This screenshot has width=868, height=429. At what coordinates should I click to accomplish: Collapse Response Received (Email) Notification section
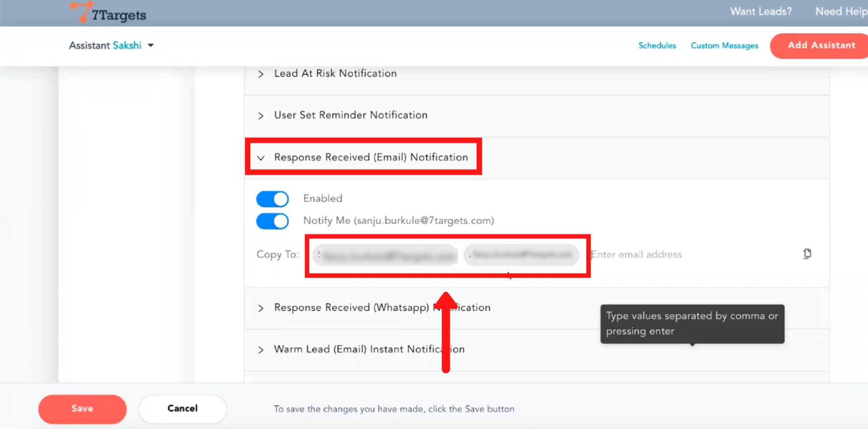(x=261, y=158)
